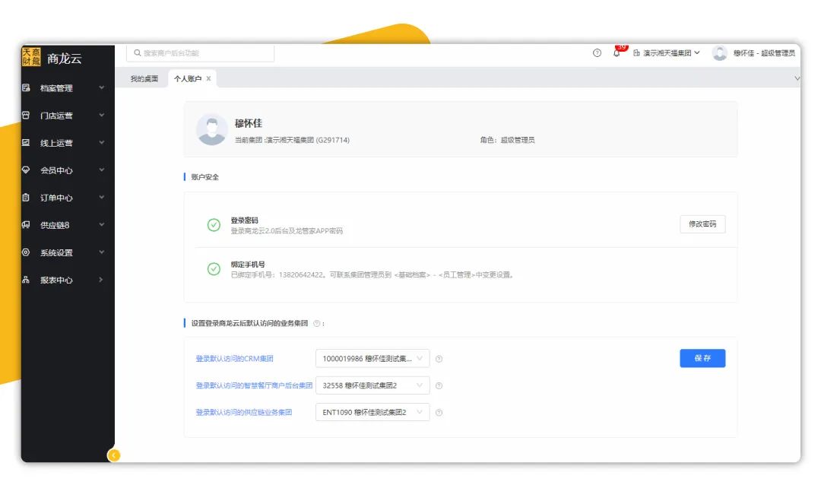
Task: Click the blue 保存 button
Action: (x=702, y=358)
